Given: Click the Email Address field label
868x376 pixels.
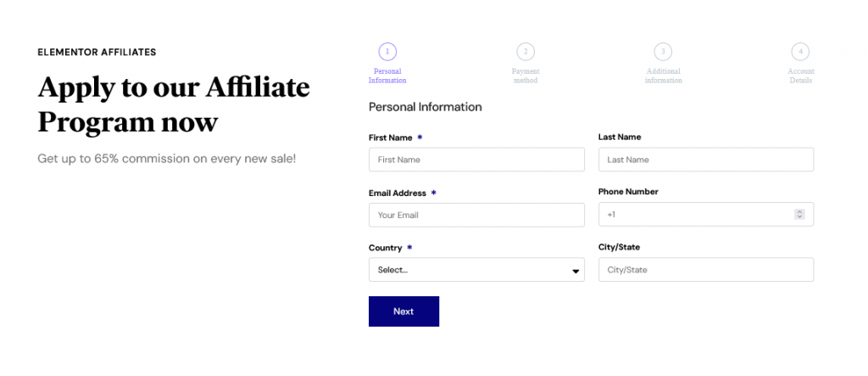Looking at the screenshot, I should [398, 194].
